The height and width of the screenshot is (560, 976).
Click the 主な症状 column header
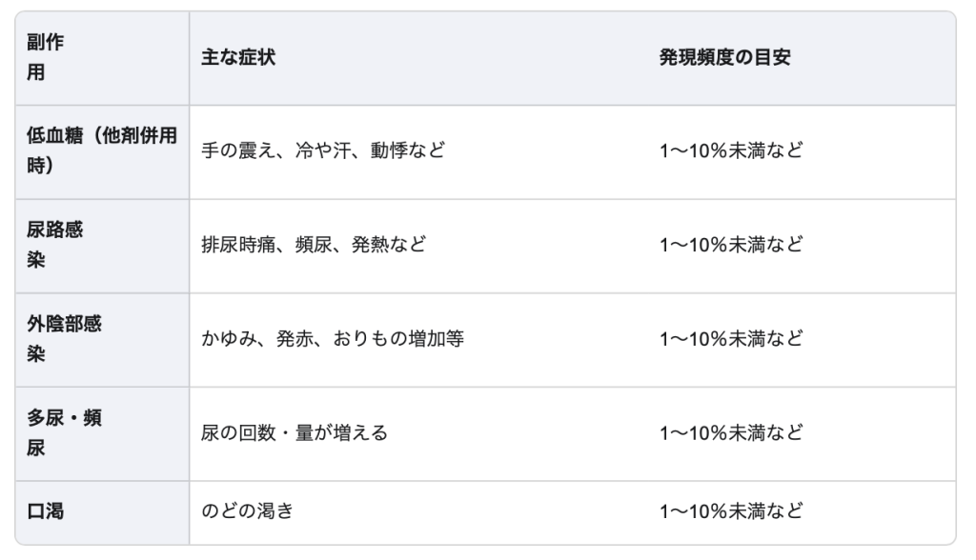click(237, 58)
